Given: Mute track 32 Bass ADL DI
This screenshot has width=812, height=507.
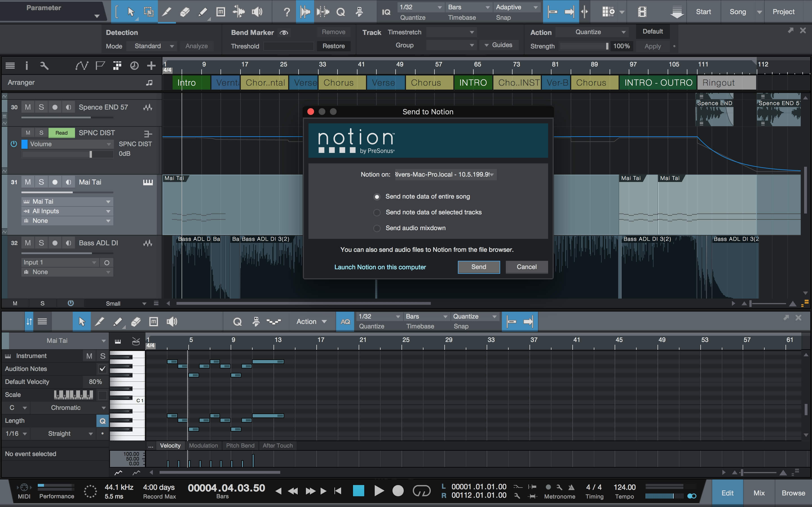Looking at the screenshot, I should click(27, 243).
